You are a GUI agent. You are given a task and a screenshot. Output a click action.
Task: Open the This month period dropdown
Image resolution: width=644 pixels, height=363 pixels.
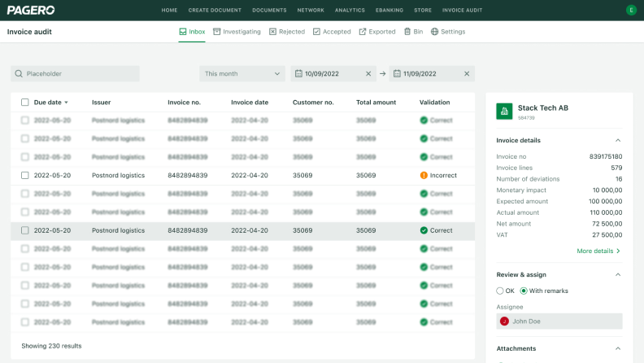tap(241, 74)
